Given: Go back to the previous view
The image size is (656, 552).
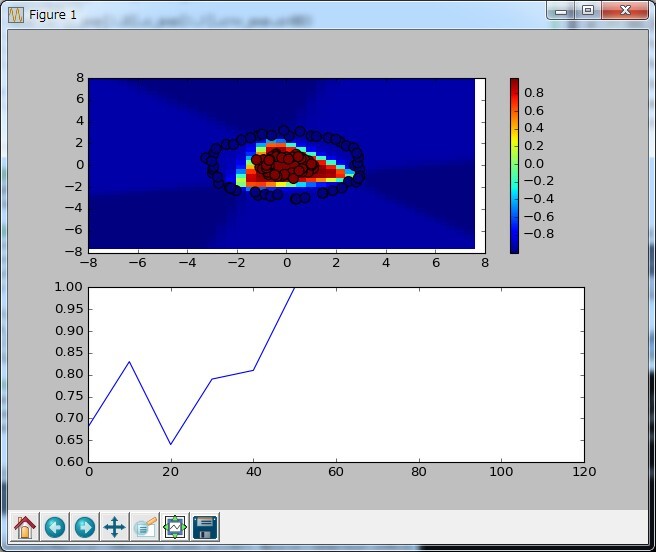Looking at the screenshot, I should pyautogui.click(x=55, y=527).
